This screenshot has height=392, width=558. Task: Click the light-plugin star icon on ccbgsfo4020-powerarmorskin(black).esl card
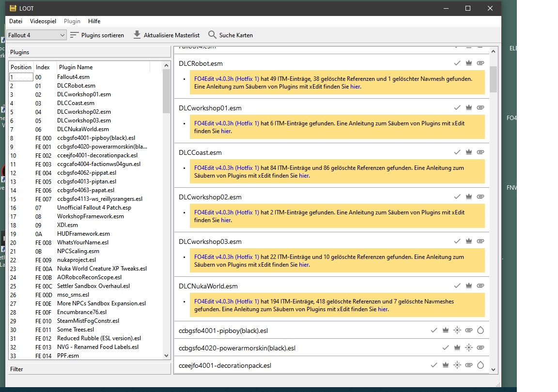click(x=468, y=347)
